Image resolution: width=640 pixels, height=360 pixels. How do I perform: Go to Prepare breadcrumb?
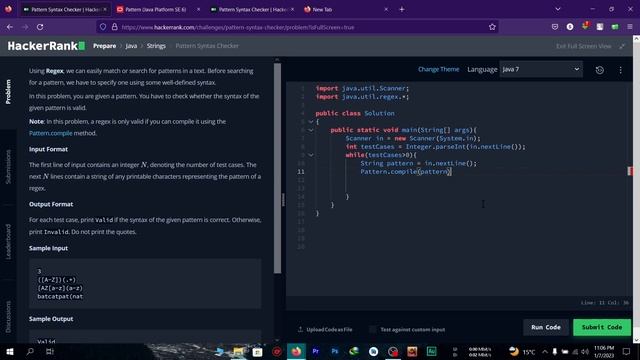[104, 46]
